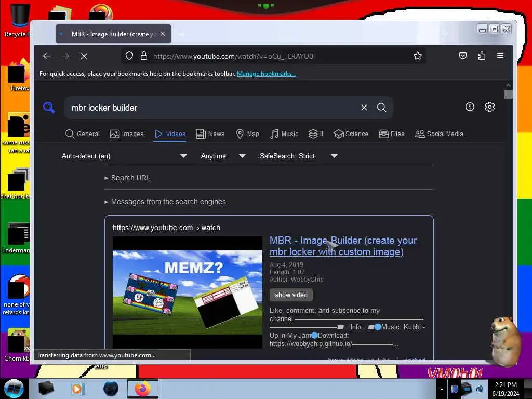Viewport: 532px width, 399px height.
Task: Switch to the General category tab
Action: (83, 134)
